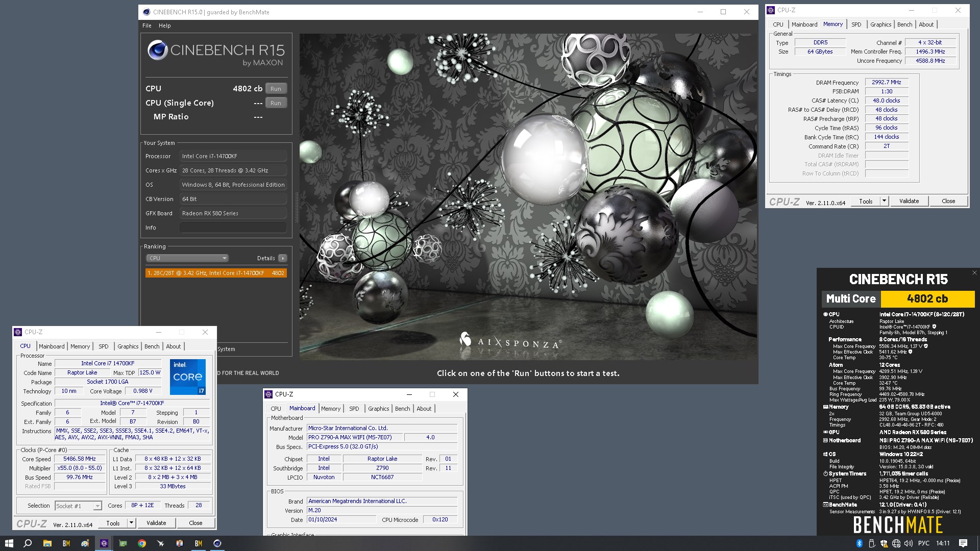This screenshot has width=980, height=551.
Task: Click Close button in CPU-Z Memory window
Action: [948, 201]
